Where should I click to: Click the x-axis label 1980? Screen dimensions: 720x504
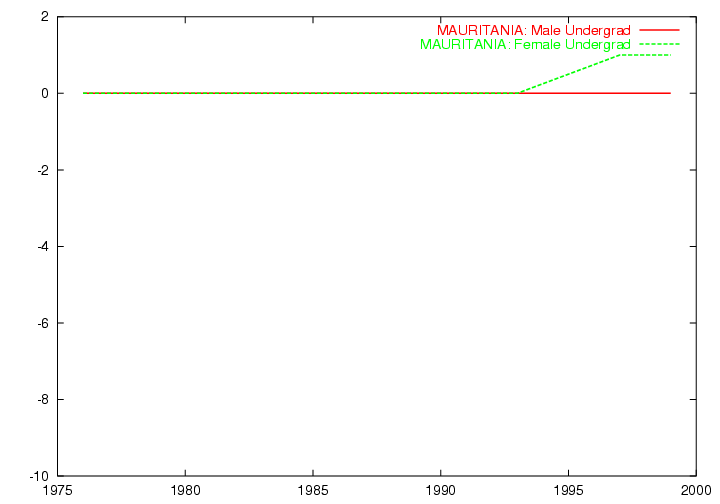[x=185, y=491]
